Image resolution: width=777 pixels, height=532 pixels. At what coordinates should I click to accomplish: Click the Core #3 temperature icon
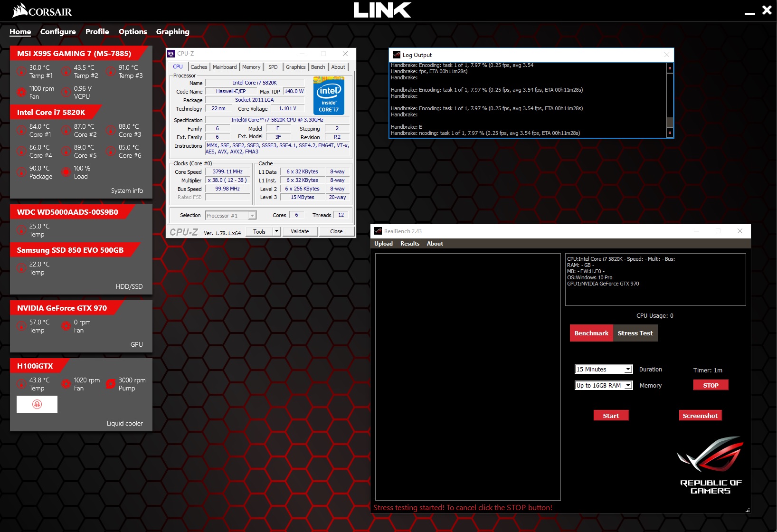[111, 130]
